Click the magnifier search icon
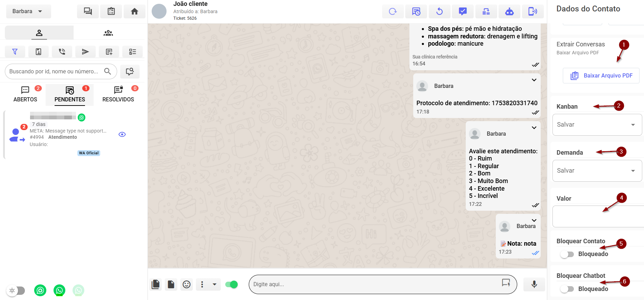The width and height of the screenshot is (644, 300). click(x=107, y=71)
